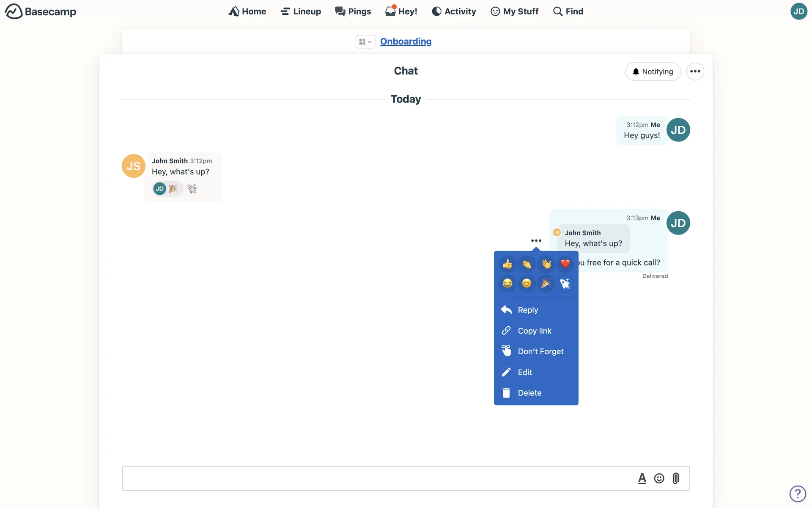
Task: React with the party popper emoji
Action: coord(546,283)
